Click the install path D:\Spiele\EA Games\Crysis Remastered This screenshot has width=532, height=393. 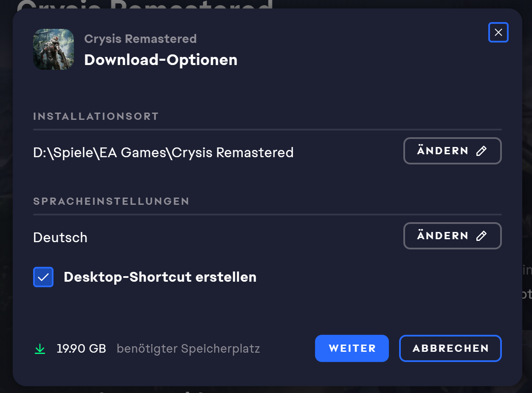pyautogui.click(x=163, y=153)
